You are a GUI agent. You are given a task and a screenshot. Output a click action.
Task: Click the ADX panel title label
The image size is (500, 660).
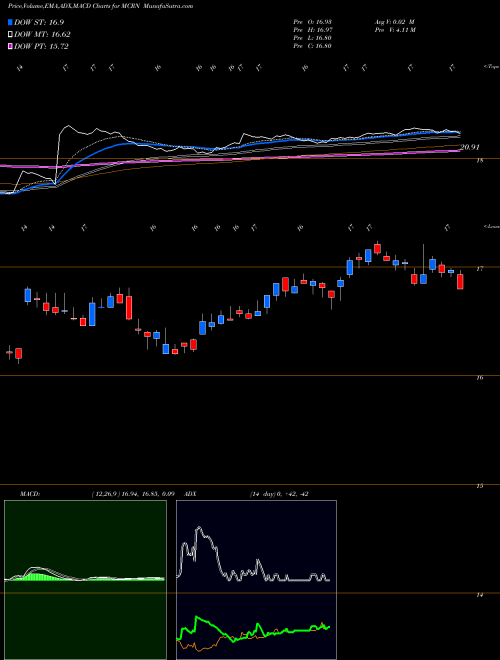190,494
